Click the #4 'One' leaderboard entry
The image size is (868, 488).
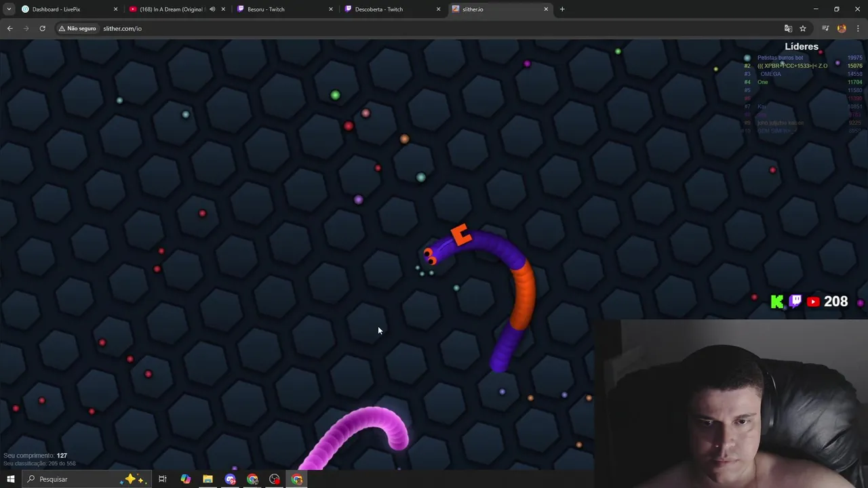763,82
